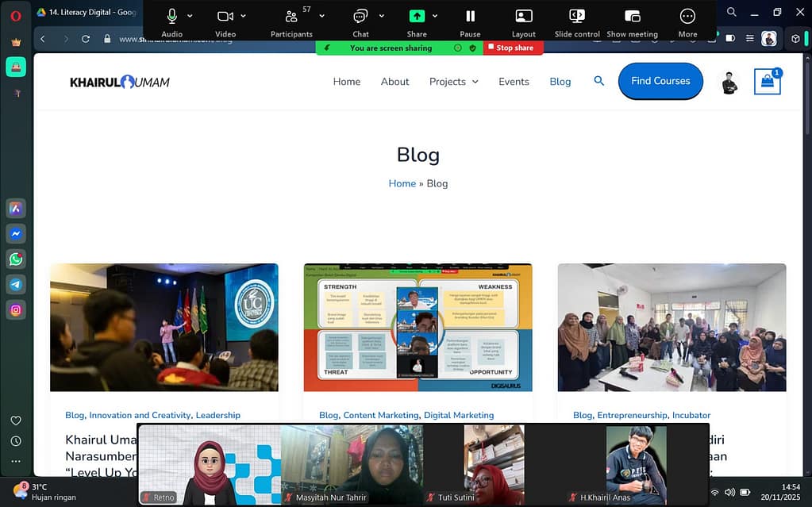
Task: Expand the Projects dropdown in the site navigation
Action: (453, 81)
